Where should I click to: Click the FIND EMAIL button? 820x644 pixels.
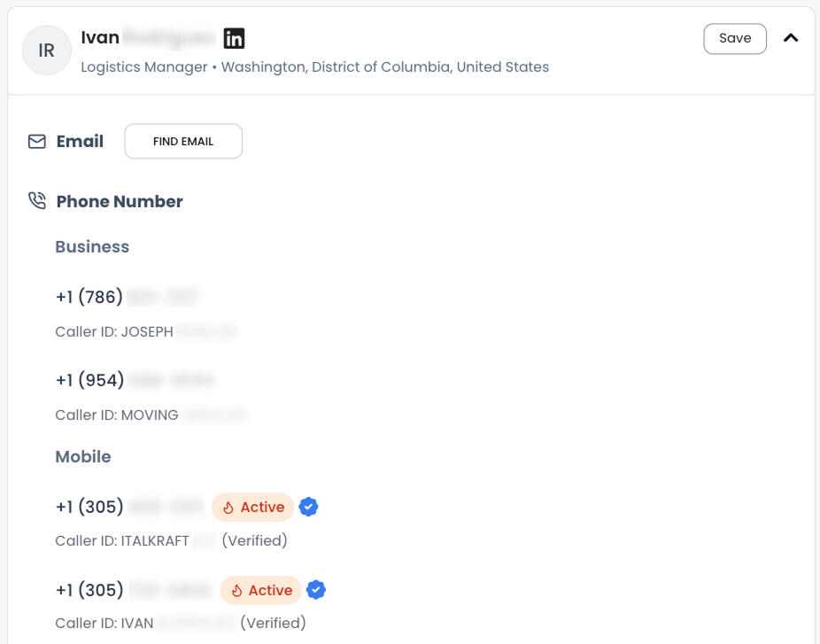[x=183, y=142]
